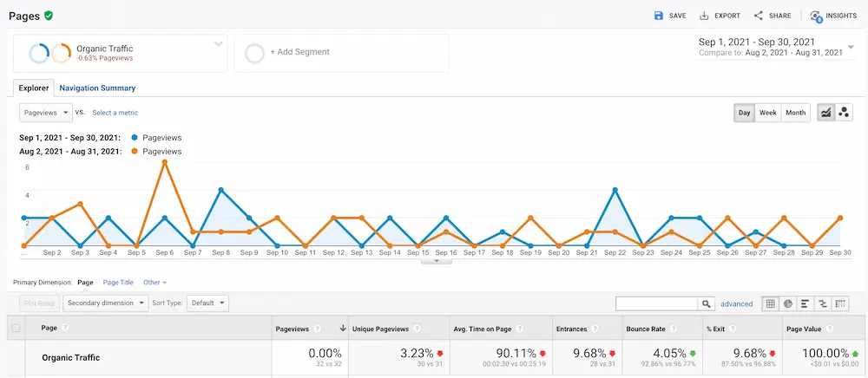Click the Select a metric link

pyautogui.click(x=115, y=113)
